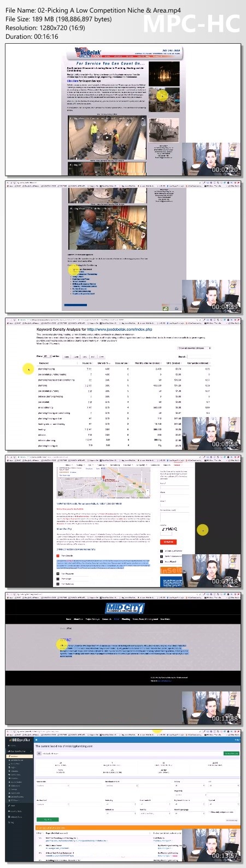Open Contact Us in Mid City navigation menu
Screen dimensions: 246x868
point(107,619)
